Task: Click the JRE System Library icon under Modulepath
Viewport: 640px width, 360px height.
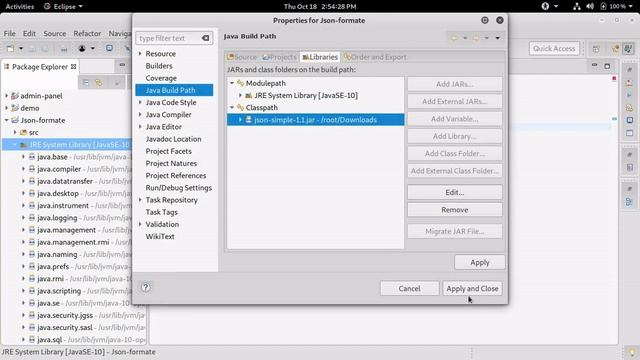Action: [x=249, y=96]
